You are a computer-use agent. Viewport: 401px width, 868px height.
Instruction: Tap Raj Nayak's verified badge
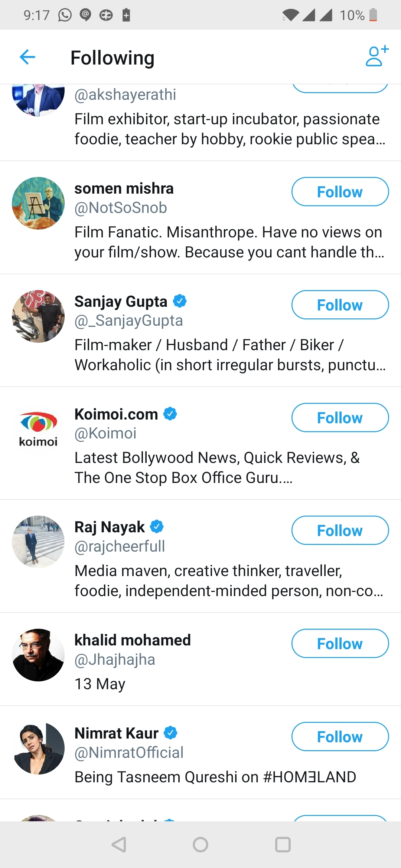point(157,526)
